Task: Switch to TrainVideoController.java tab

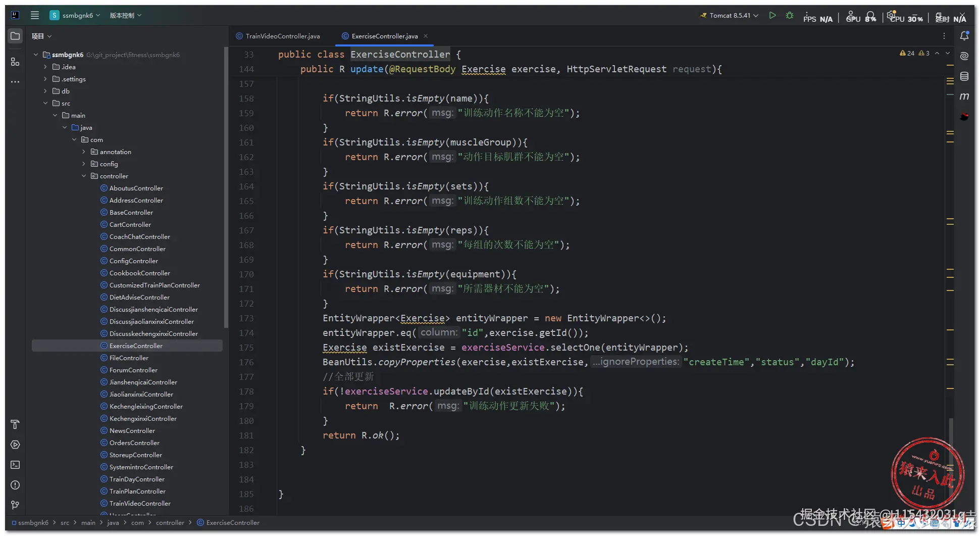Action: 278,36
